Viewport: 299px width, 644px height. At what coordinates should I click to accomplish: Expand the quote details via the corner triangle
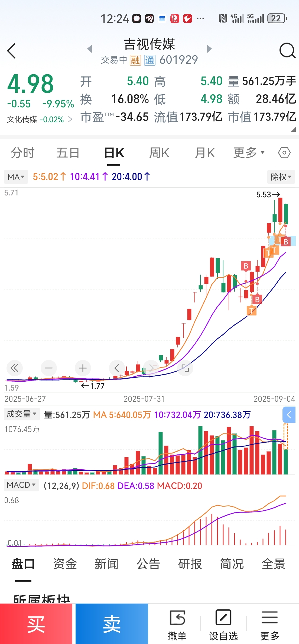293,130
